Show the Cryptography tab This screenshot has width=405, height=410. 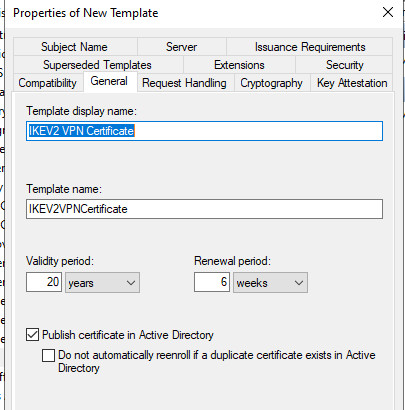click(272, 83)
